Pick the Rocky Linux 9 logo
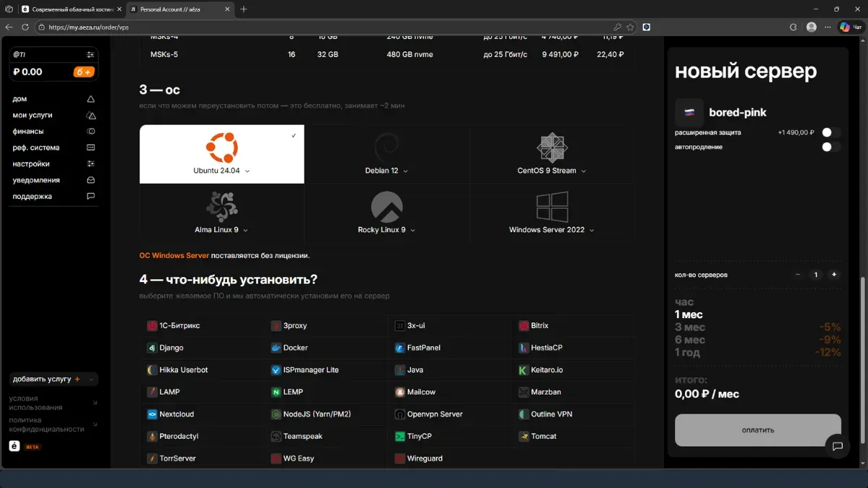Image resolution: width=868 pixels, height=488 pixels. pos(386,207)
